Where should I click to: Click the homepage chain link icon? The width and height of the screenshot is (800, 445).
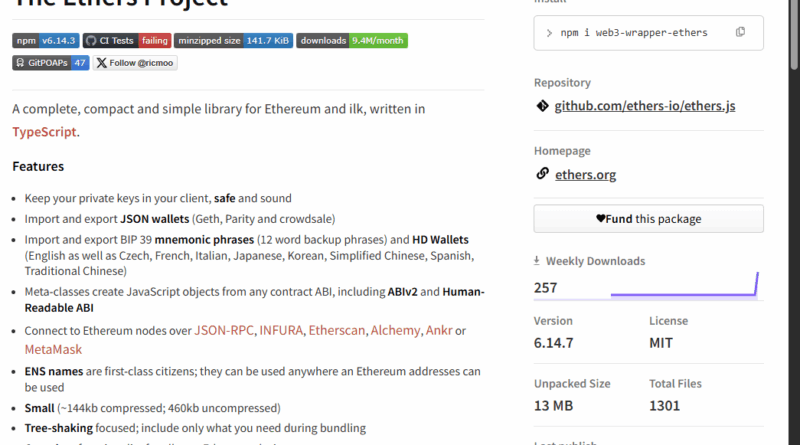pos(542,174)
